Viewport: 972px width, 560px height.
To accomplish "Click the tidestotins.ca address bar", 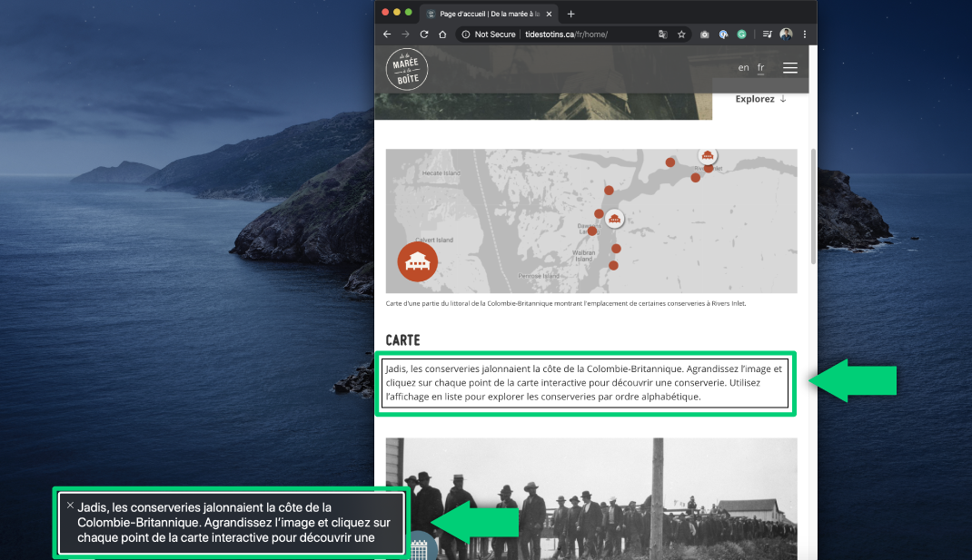I will coord(566,34).
